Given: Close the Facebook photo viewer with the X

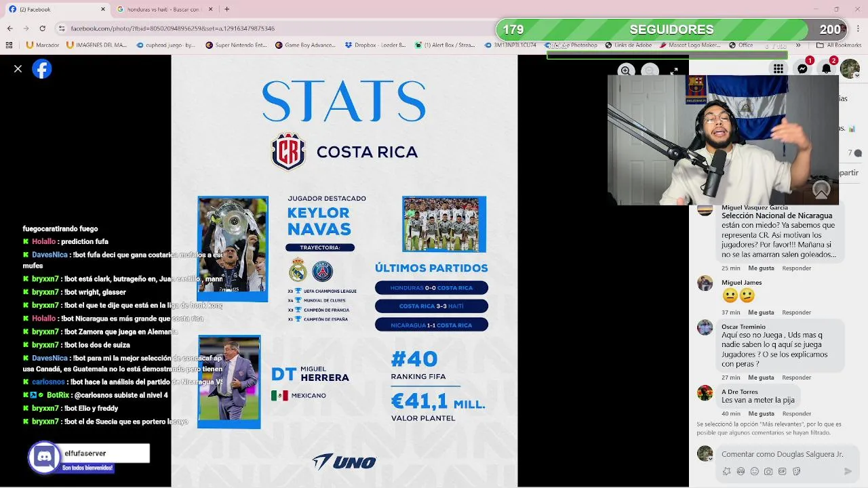Looking at the screenshot, I should pyautogui.click(x=18, y=68).
